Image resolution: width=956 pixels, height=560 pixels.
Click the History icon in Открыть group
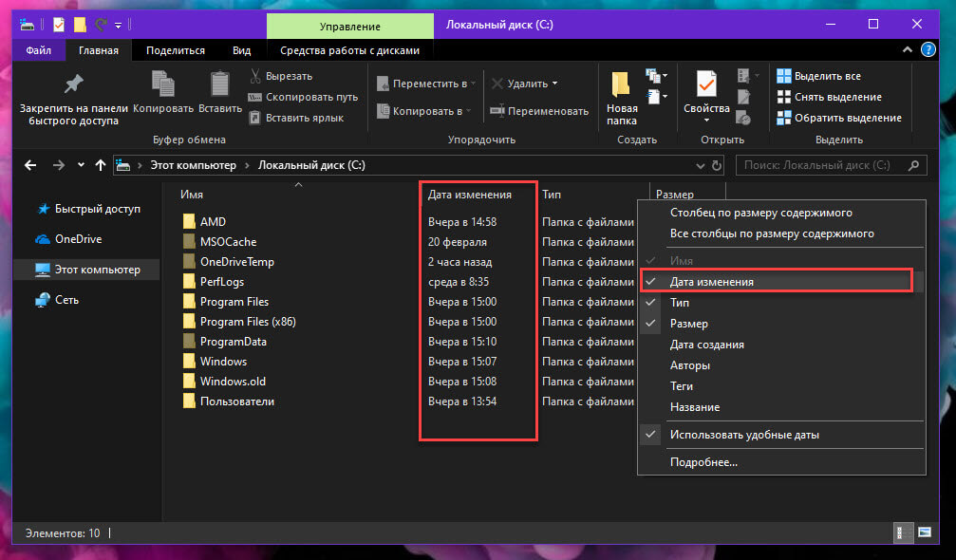[x=743, y=117]
